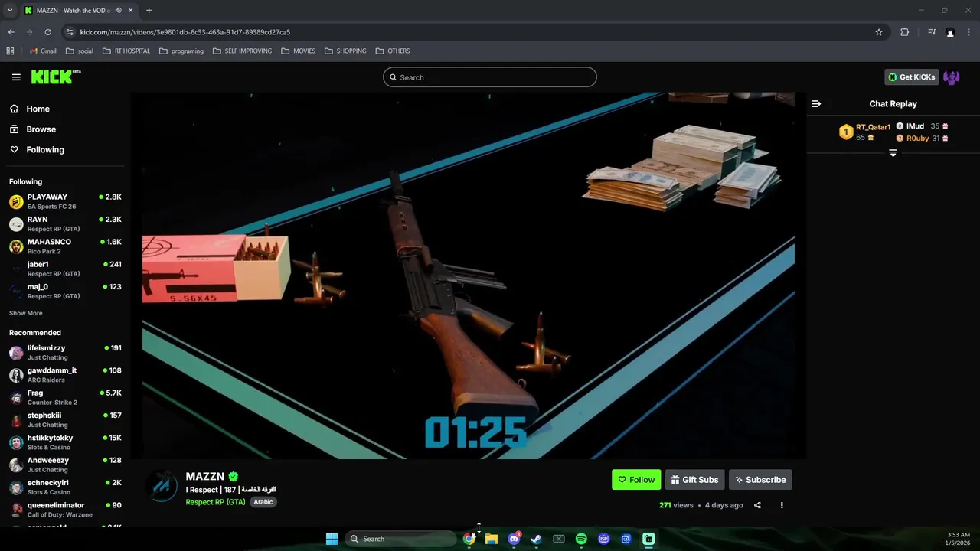This screenshot has height=551, width=980.
Task: Open RAYN channel from Following list
Action: [x=65, y=224]
